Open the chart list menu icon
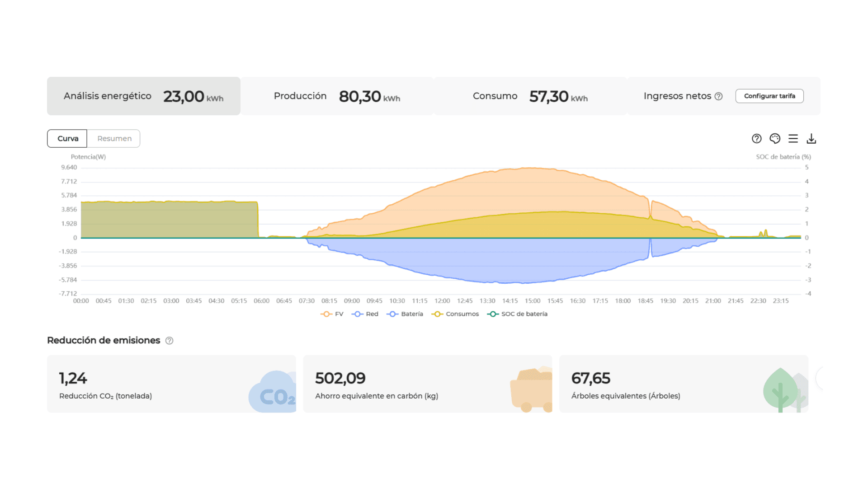The image size is (868, 488). click(x=793, y=139)
